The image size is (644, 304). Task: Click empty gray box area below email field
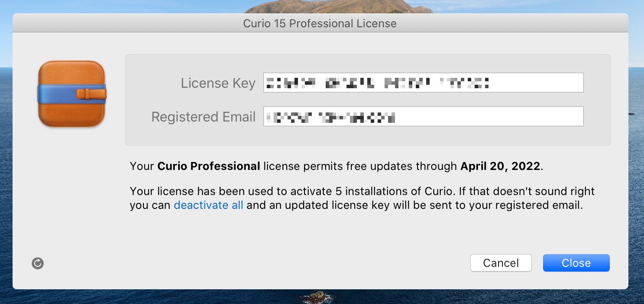click(368, 136)
